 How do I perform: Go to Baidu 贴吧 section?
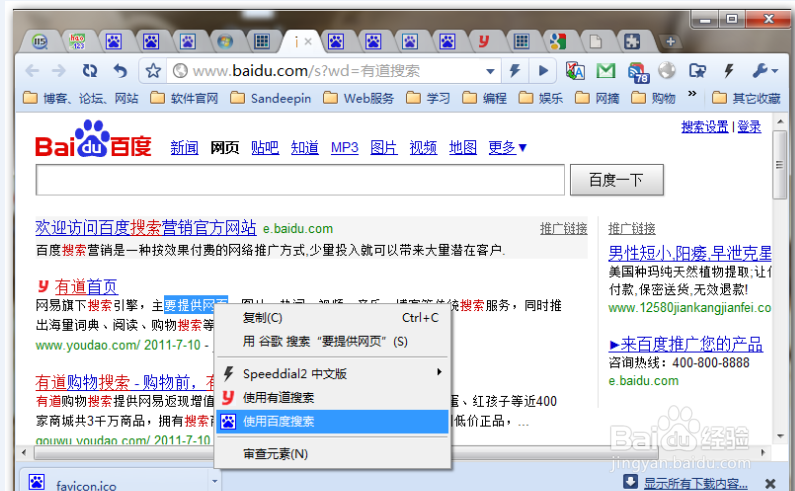(x=265, y=148)
